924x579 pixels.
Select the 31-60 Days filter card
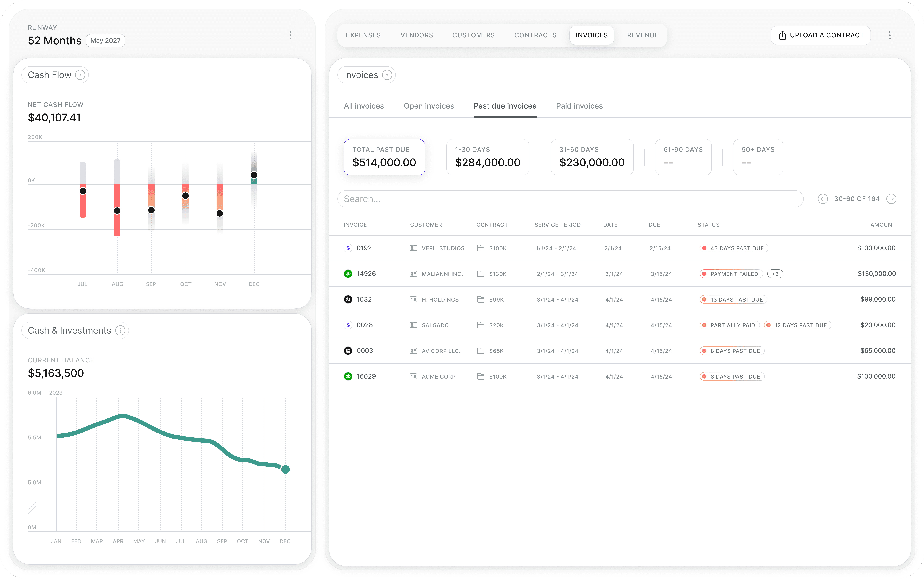tap(592, 157)
